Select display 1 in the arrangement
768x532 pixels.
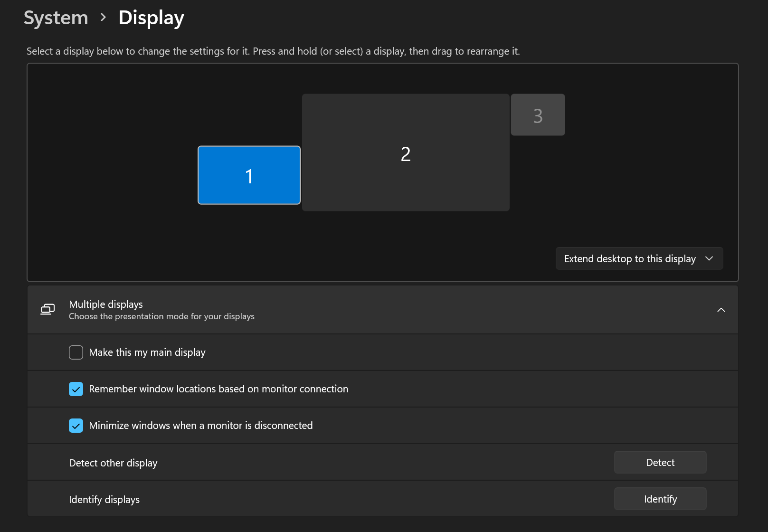pos(249,175)
